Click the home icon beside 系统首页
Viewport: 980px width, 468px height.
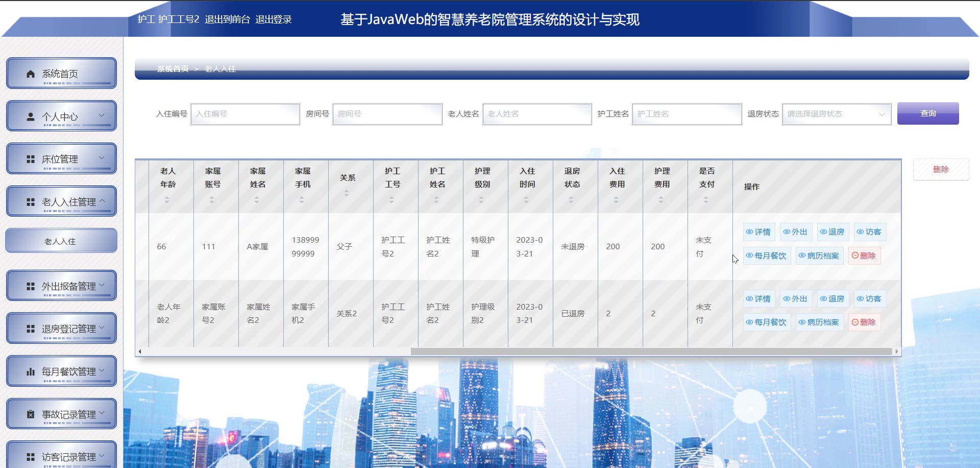pyautogui.click(x=31, y=74)
